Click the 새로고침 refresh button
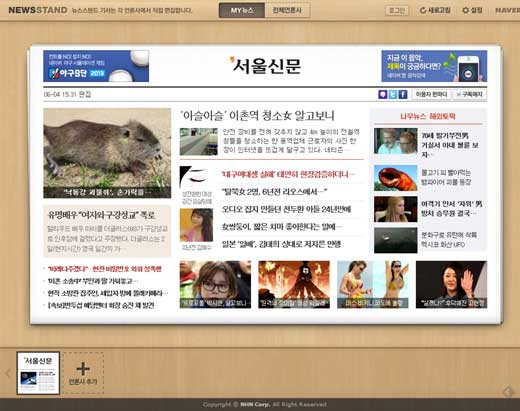The image size is (520, 411). (435, 10)
